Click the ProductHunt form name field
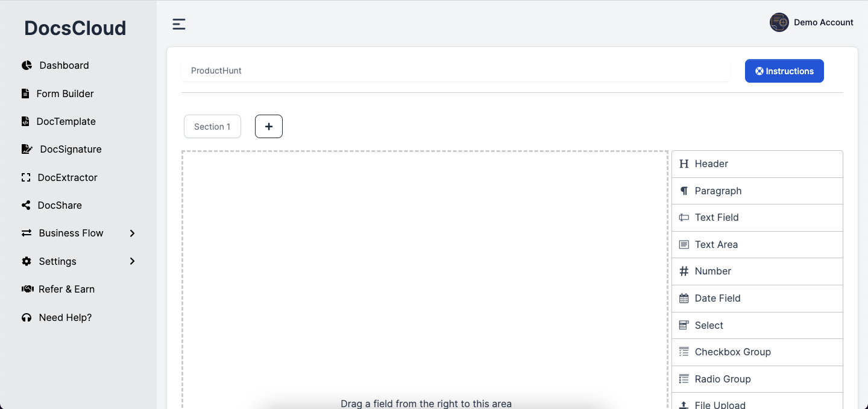 pyautogui.click(x=456, y=71)
